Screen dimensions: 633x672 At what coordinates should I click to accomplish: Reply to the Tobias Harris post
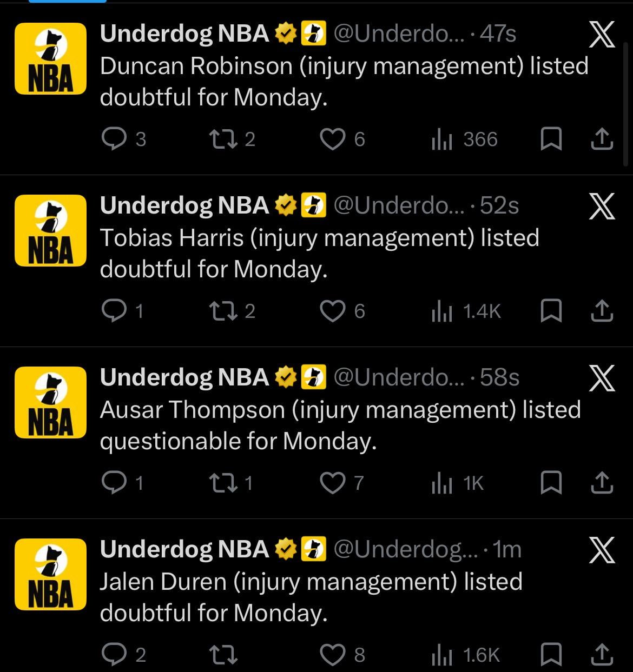coord(114,311)
